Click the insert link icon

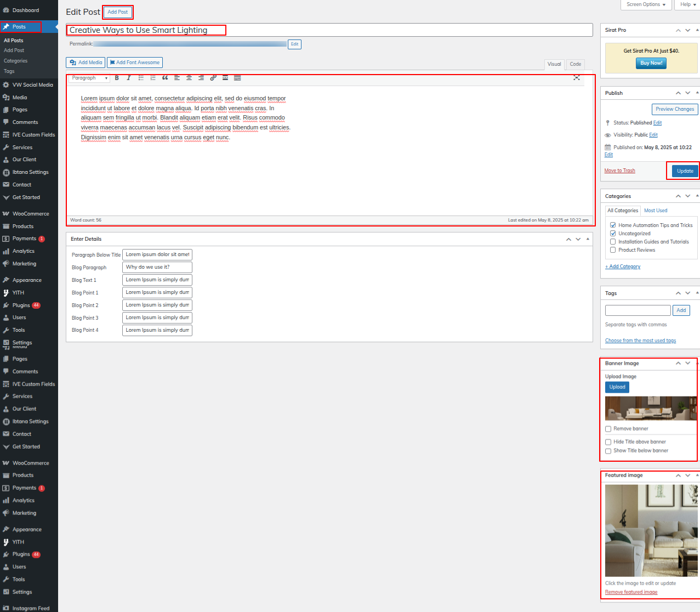point(213,78)
